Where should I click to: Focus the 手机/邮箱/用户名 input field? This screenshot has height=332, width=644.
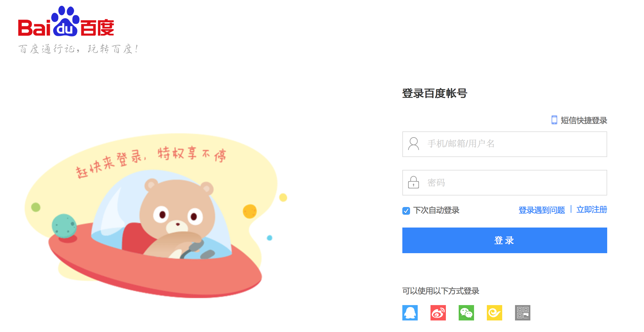[x=505, y=144]
